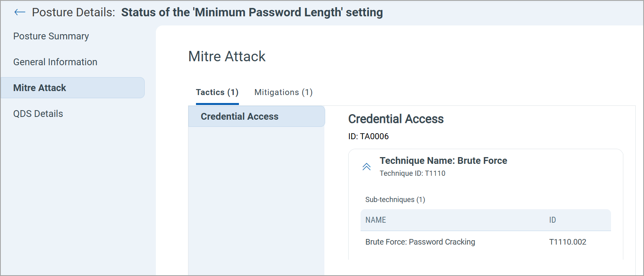644x276 pixels.
Task: Click the tactic ID TA0006 text
Action: (x=369, y=136)
